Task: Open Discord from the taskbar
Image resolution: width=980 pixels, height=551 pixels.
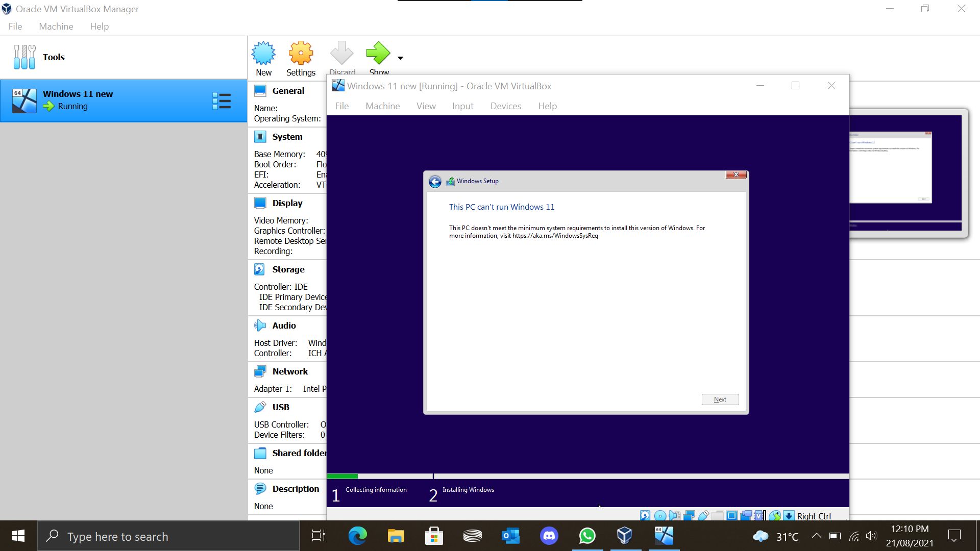Action: pos(549,536)
